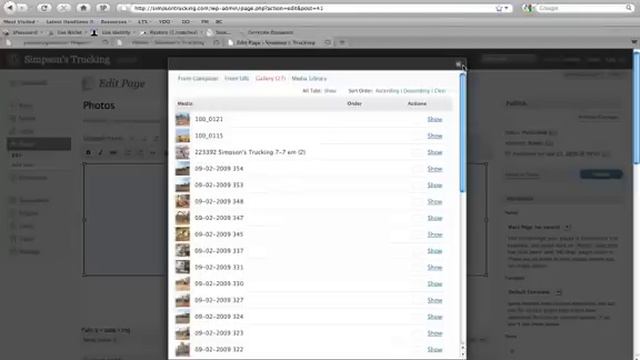Bookmark this page with the star icon
This screenshot has height=360, width=640.
(x=499, y=8)
